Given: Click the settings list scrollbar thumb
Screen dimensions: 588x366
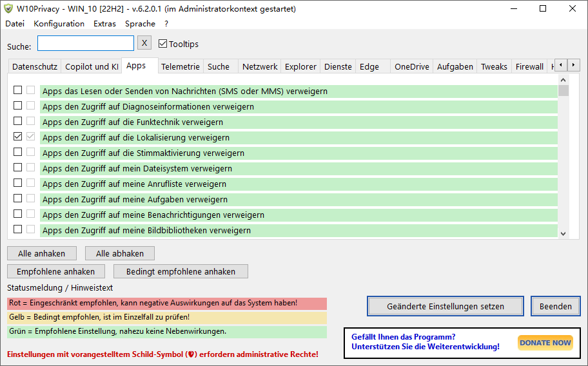Looking at the screenshot, I should [x=563, y=91].
